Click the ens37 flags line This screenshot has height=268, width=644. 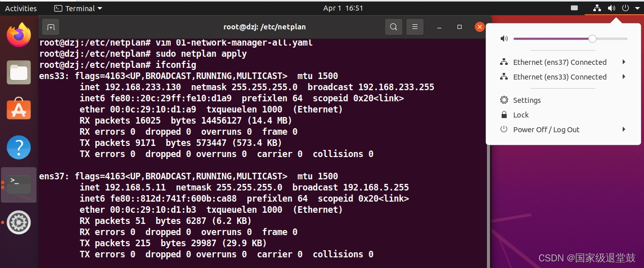(188, 176)
